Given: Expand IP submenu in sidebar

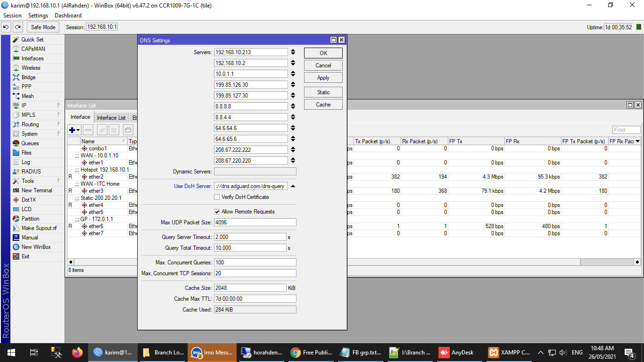Looking at the screenshot, I should tap(59, 106).
